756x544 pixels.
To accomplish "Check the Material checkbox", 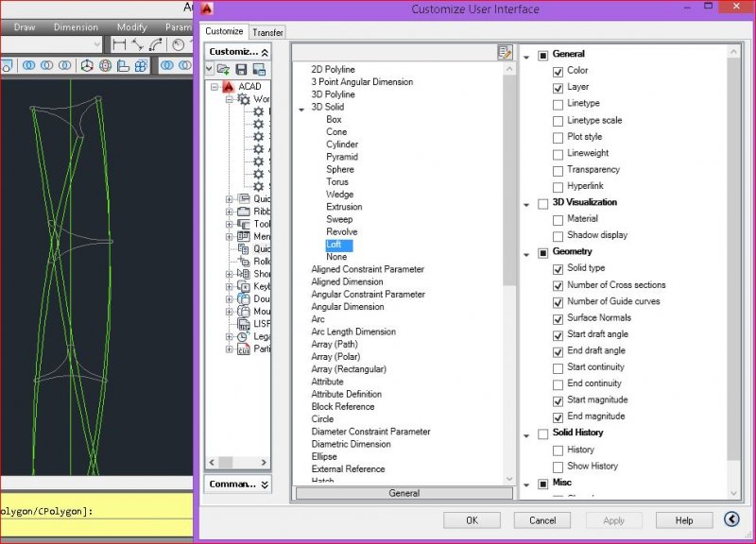I will 558,220.
